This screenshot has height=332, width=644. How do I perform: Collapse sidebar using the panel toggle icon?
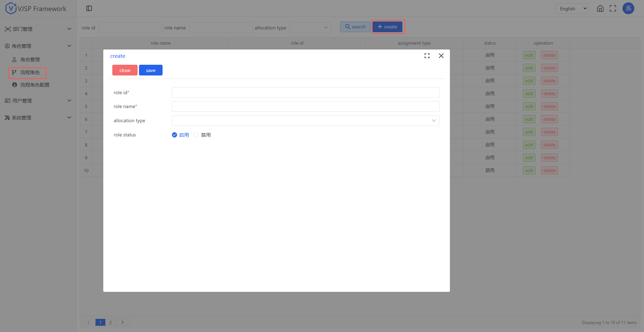point(89,8)
